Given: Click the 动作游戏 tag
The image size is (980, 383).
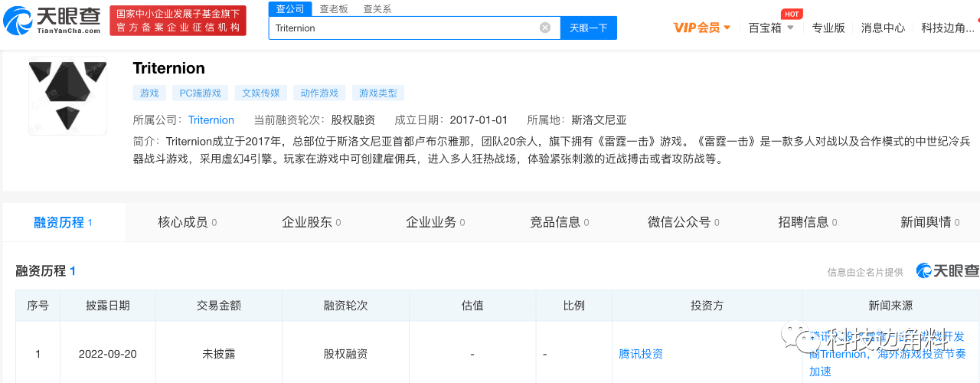Looking at the screenshot, I should (319, 93).
